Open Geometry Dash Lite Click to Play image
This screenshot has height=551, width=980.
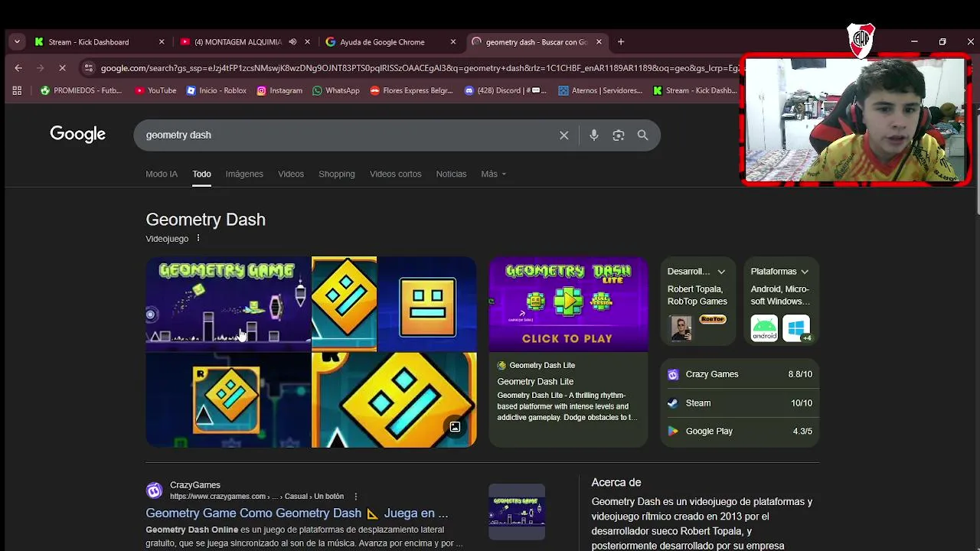coord(568,304)
